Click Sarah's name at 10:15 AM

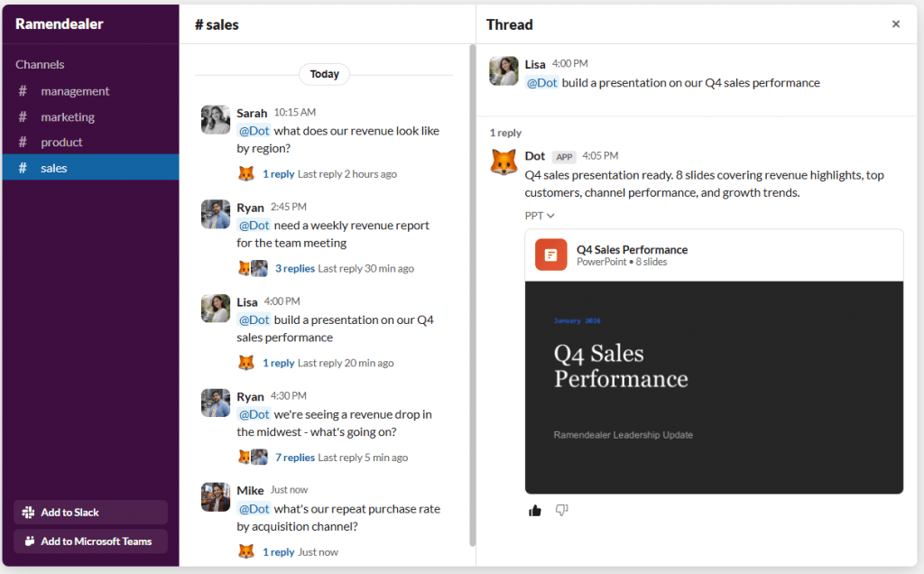pyautogui.click(x=252, y=113)
